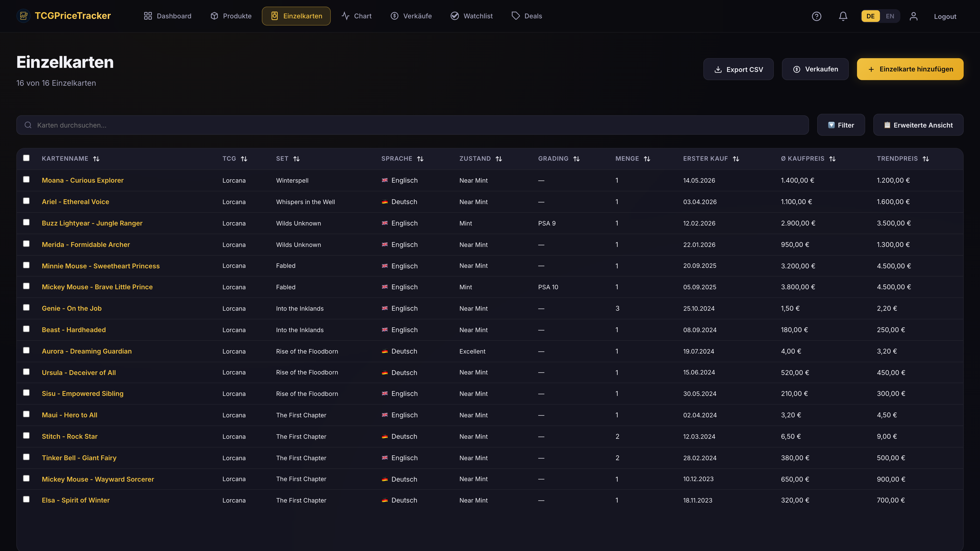The width and height of the screenshot is (980, 551).
Task: Select the Genie - On the Job checkbox
Action: (x=26, y=307)
